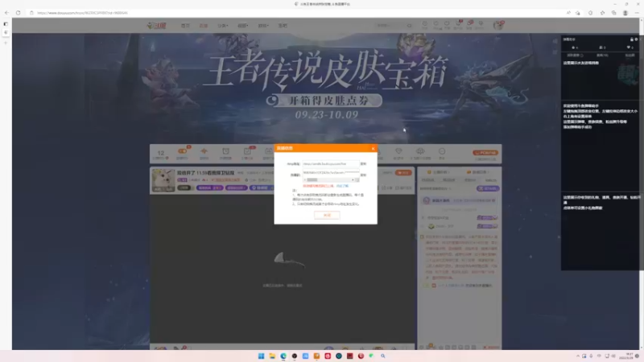Copy the rtmp address in dialog

(x=363, y=164)
